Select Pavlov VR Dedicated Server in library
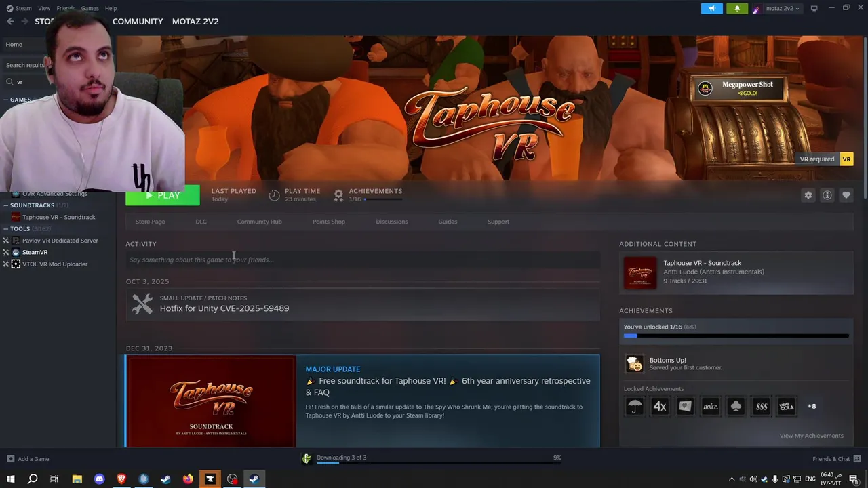Viewport: 868px width, 488px height. click(x=60, y=241)
